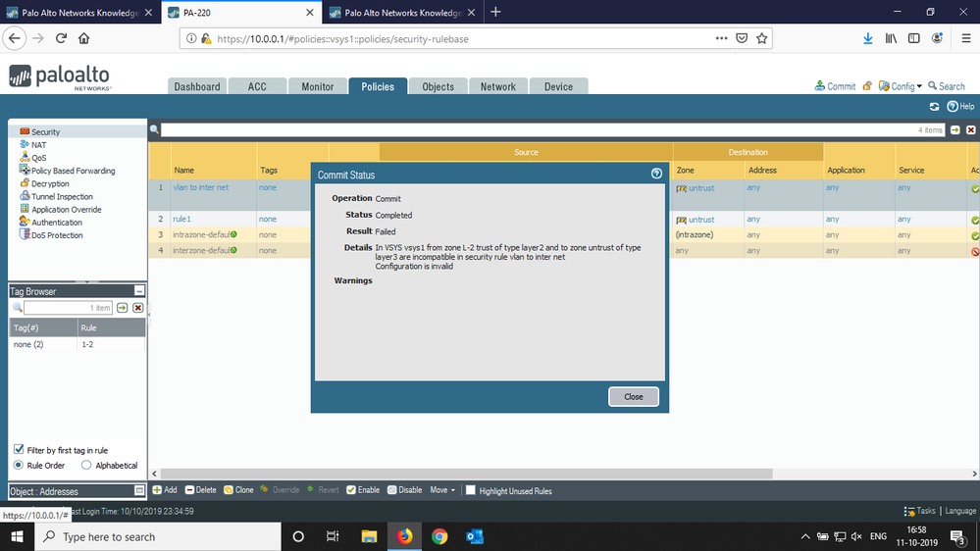
Task: Disable the selected rule
Action: pyautogui.click(x=404, y=490)
